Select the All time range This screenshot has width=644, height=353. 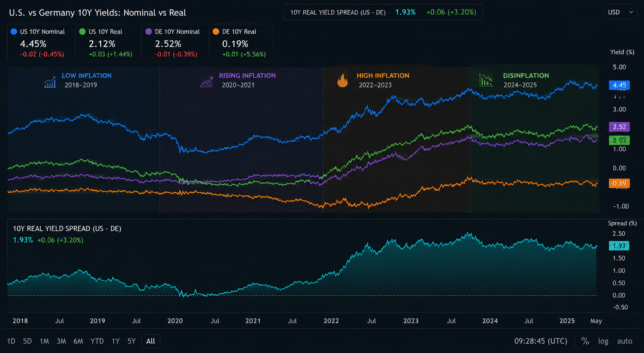pos(151,341)
